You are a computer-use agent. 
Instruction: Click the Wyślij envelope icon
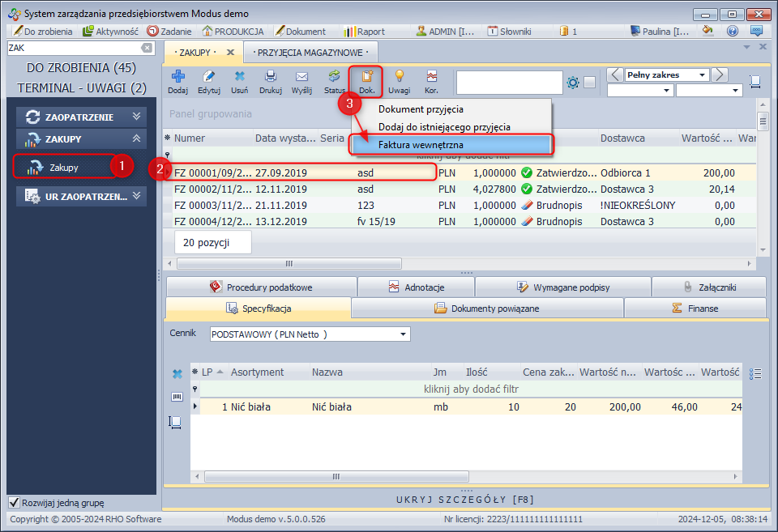[301, 81]
